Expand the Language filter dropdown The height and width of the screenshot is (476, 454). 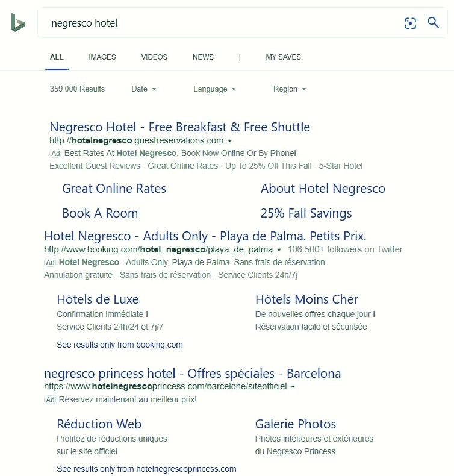214,89
